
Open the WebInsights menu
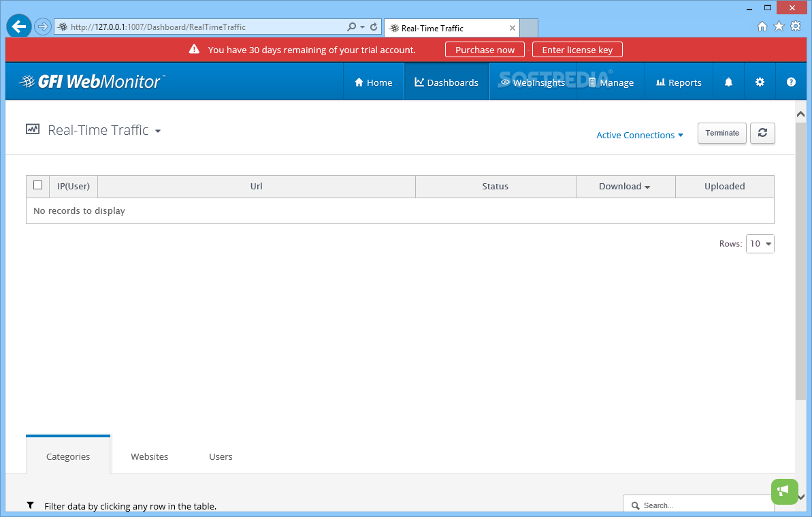click(533, 82)
